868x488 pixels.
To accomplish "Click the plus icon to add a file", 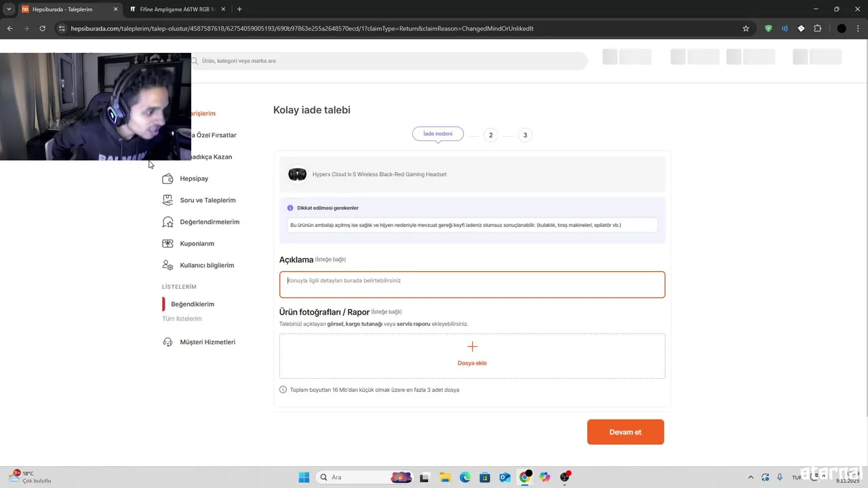I will coord(472,346).
